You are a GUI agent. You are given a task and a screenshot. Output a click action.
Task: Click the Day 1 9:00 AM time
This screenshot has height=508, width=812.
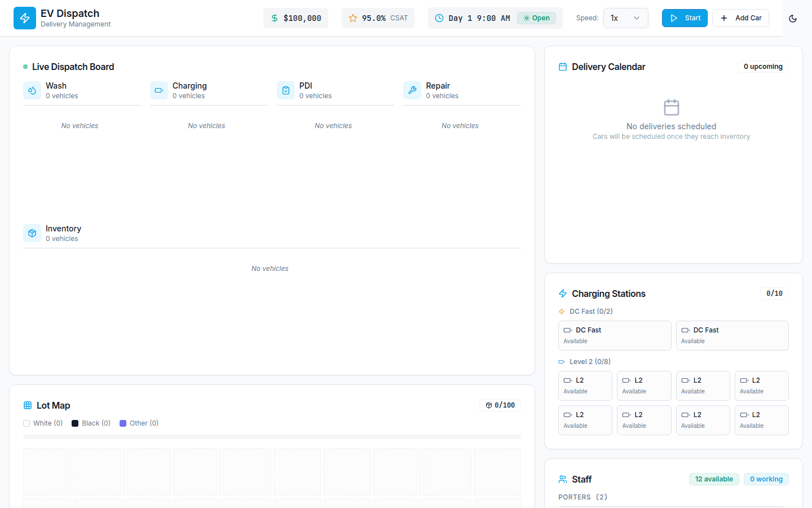click(x=479, y=18)
